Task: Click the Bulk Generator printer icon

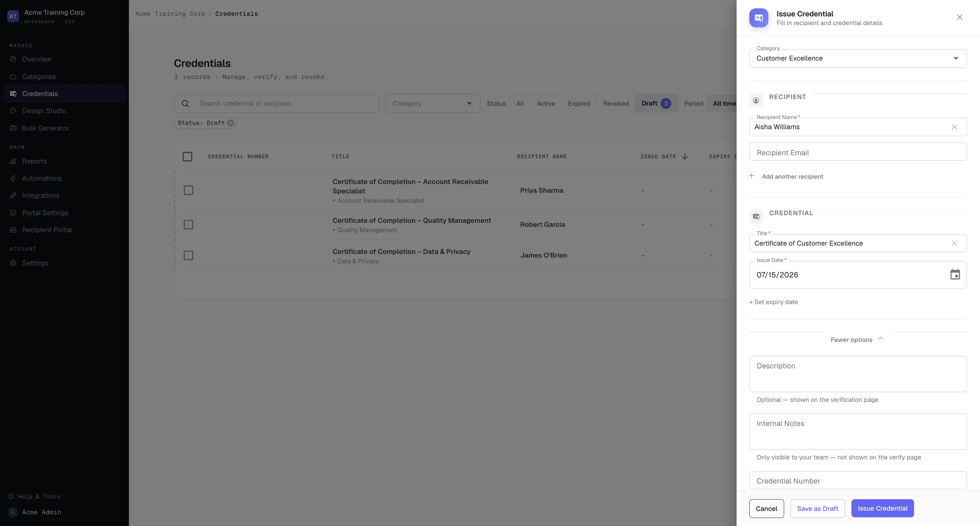Action: [x=13, y=128]
